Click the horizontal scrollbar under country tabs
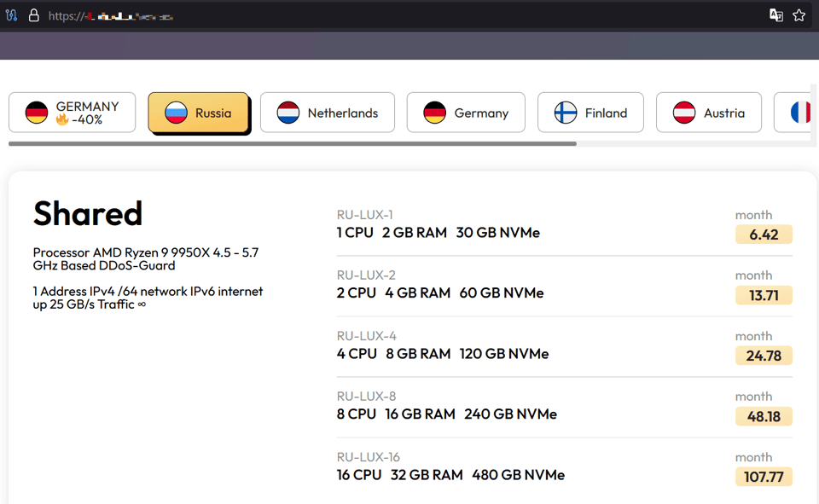819x504 pixels. 293,144
